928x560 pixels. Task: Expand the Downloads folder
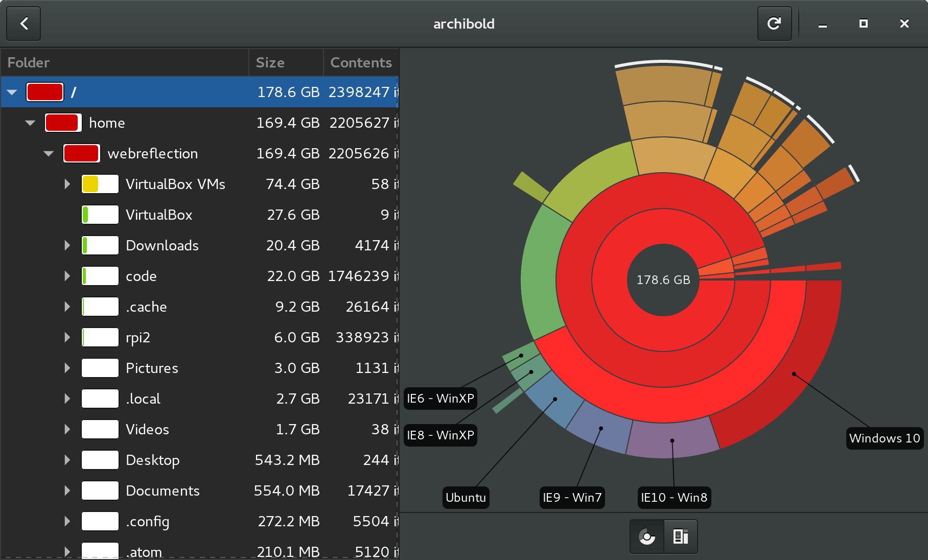point(67,245)
